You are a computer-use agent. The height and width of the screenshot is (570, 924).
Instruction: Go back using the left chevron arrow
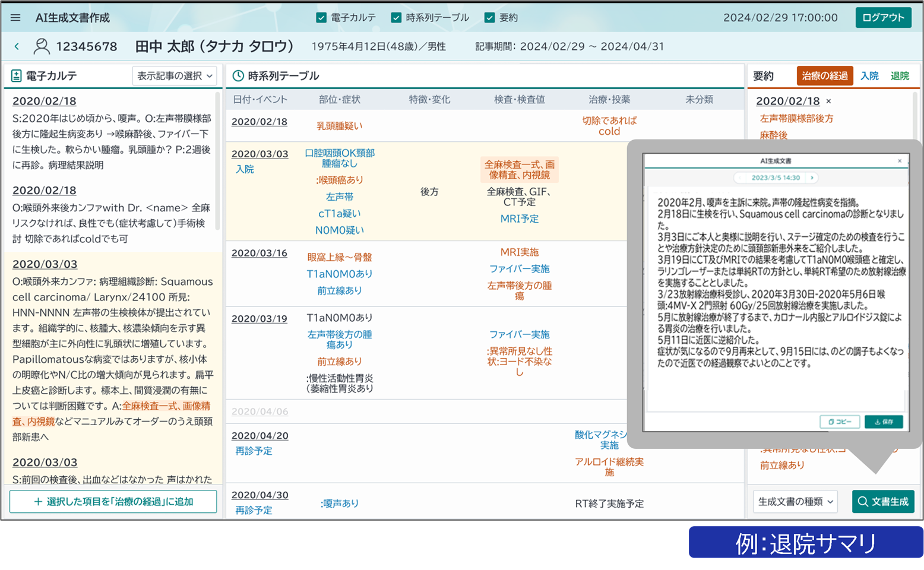(x=17, y=46)
